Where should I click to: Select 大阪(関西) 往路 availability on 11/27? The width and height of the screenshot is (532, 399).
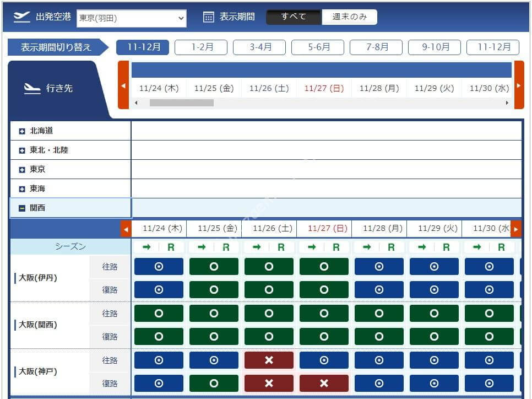324,313
